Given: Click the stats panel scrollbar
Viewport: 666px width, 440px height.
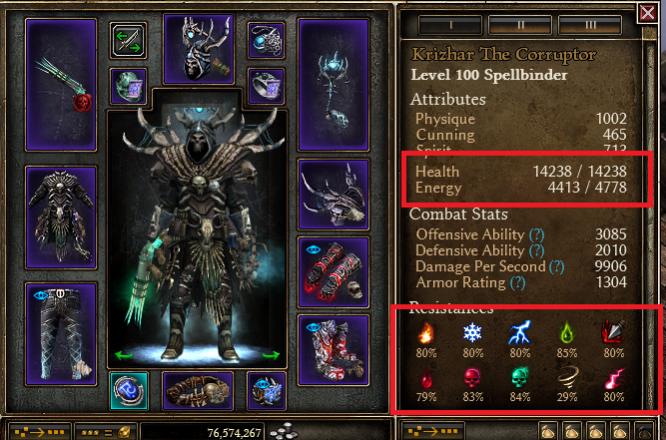Looking at the screenshot, I should (x=650, y=221).
